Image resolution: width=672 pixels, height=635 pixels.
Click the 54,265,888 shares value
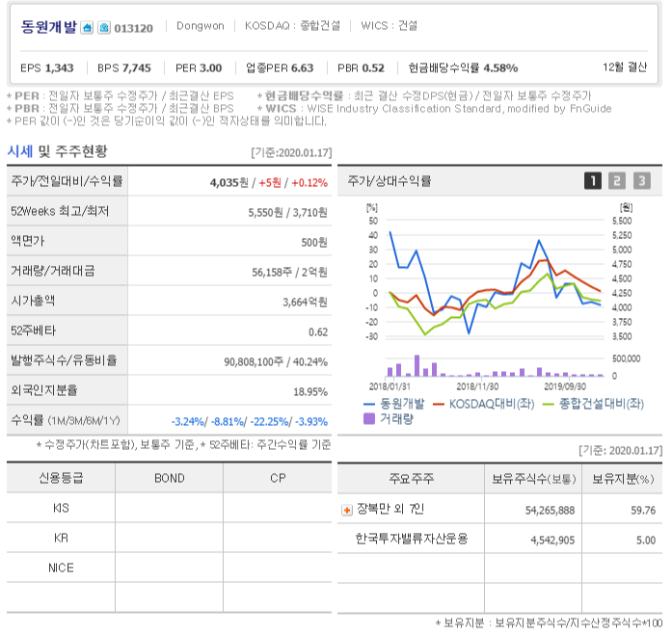(x=550, y=510)
